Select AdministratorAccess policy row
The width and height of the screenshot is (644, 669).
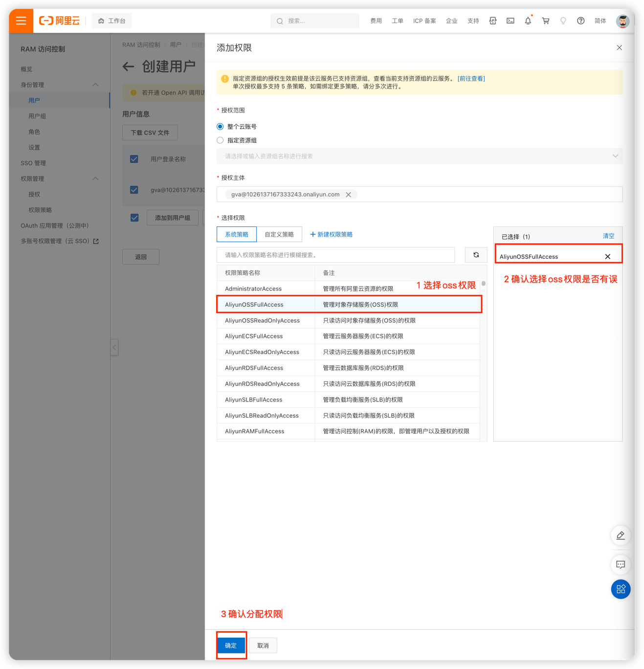coord(348,289)
